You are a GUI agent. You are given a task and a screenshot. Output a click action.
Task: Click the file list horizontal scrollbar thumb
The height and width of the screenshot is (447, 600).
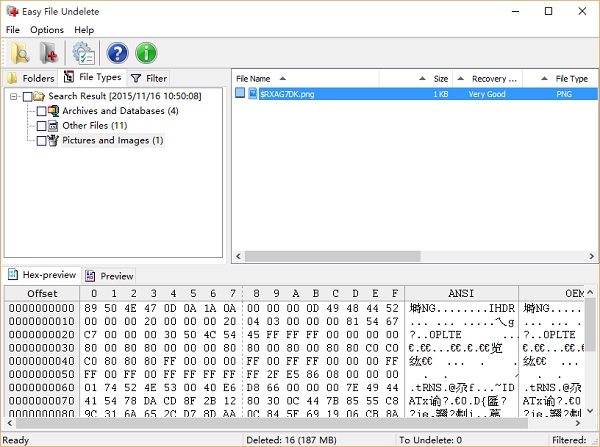coord(333,256)
